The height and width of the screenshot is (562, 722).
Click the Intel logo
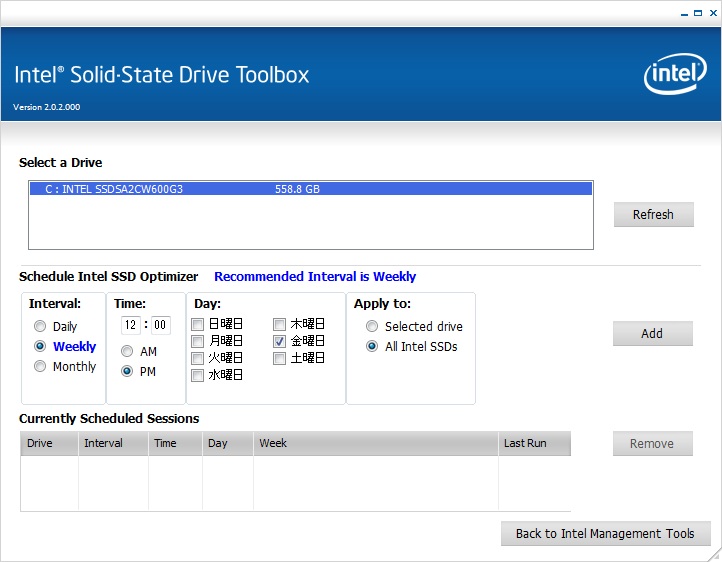pos(675,75)
